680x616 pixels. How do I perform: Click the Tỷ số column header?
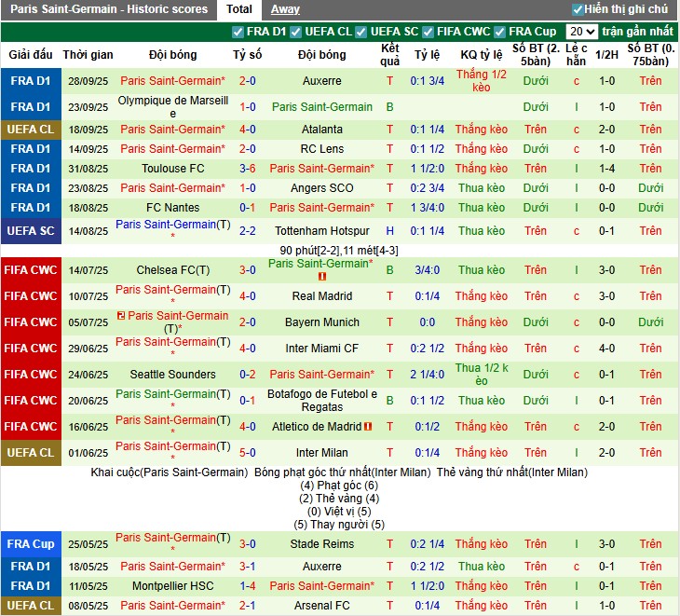pyautogui.click(x=247, y=55)
